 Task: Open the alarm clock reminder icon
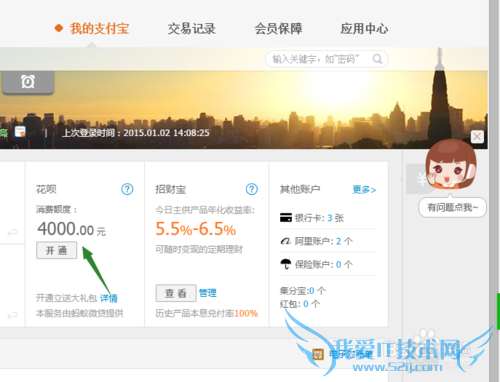pos(28,82)
